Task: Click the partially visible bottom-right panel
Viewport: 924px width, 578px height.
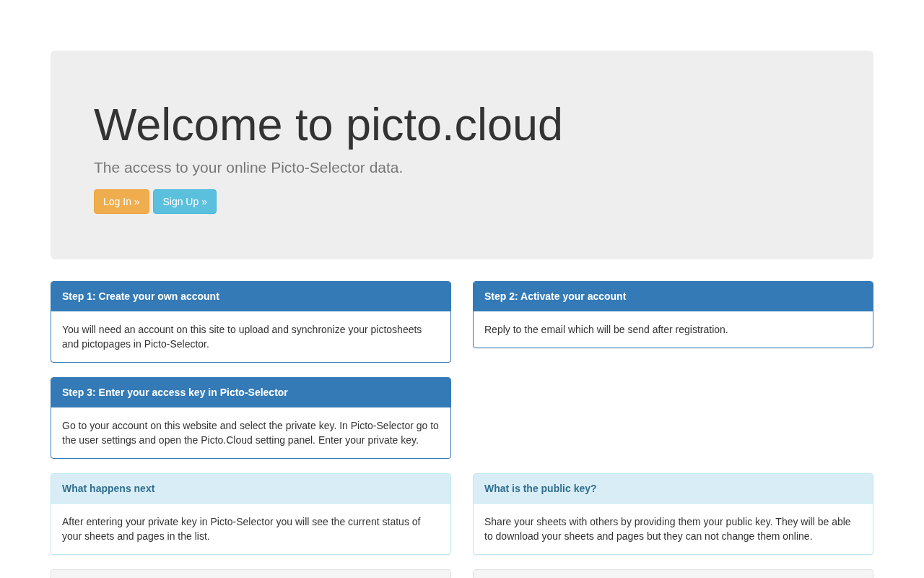Action: (x=673, y=574)
